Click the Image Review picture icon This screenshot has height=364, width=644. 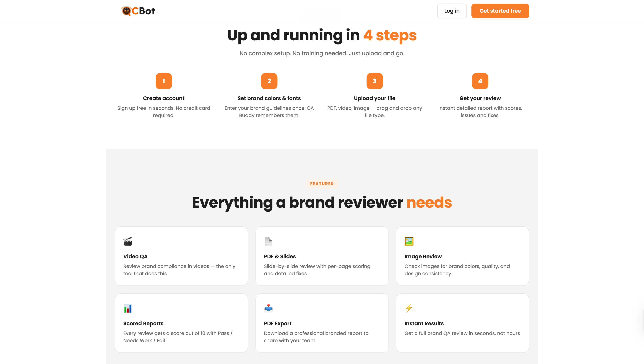409,241
